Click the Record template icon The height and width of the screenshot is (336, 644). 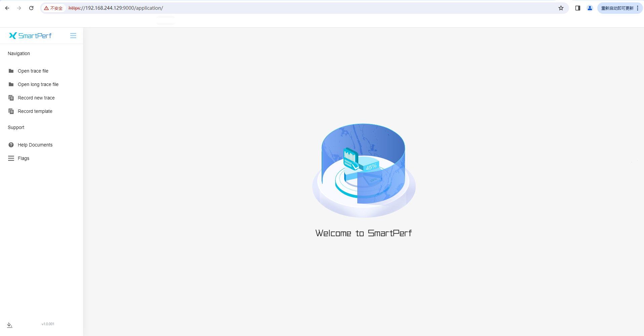11,111
